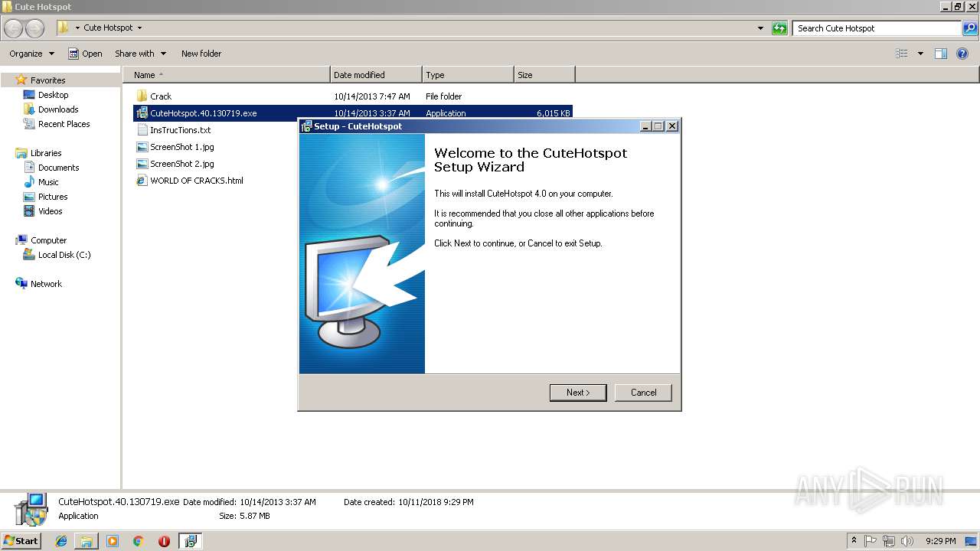Click Cute Hotspot breadcrumb in address bar
The height and width of the screenshot is (551, 980).
(108, 28)
